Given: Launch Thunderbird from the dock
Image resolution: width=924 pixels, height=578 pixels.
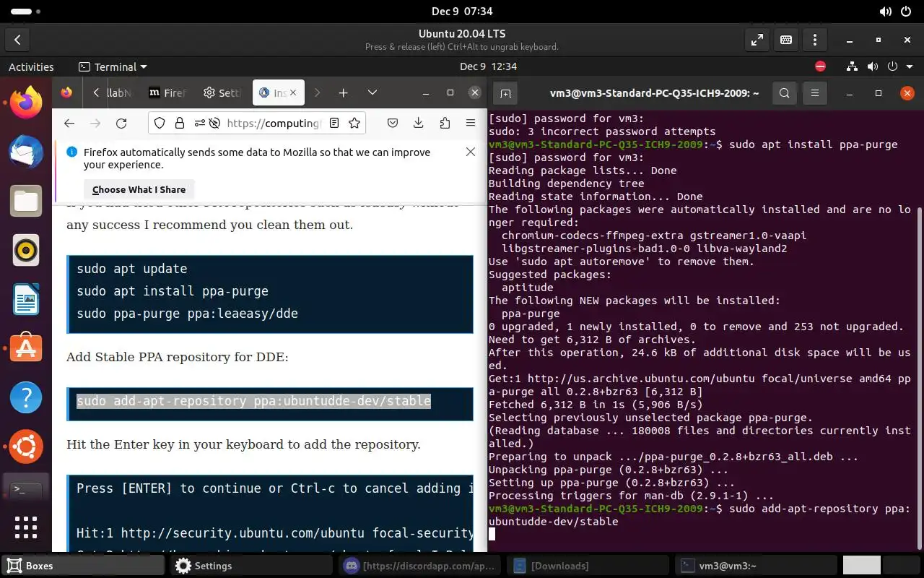Looking at the screenshot, I should tap(26, 152).
